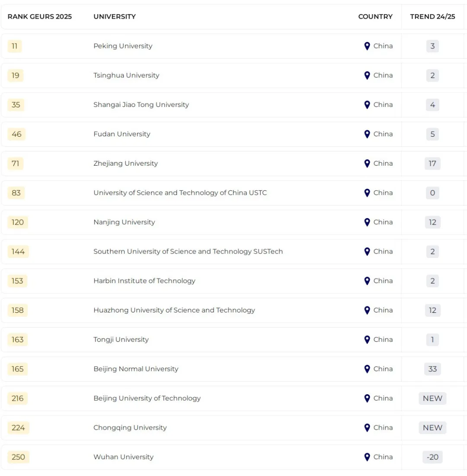Select Harbin Institute of Technology name

(x=144, y=281)
